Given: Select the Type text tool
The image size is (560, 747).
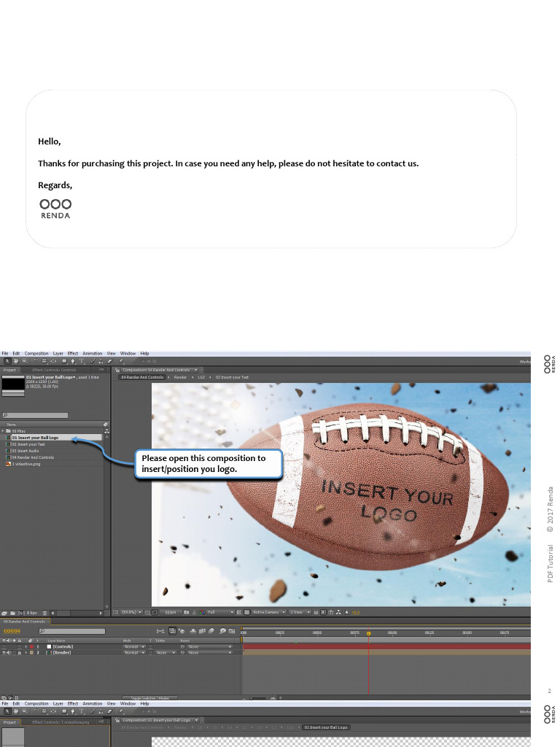Looking at the screenshot, I should [82, 360].
